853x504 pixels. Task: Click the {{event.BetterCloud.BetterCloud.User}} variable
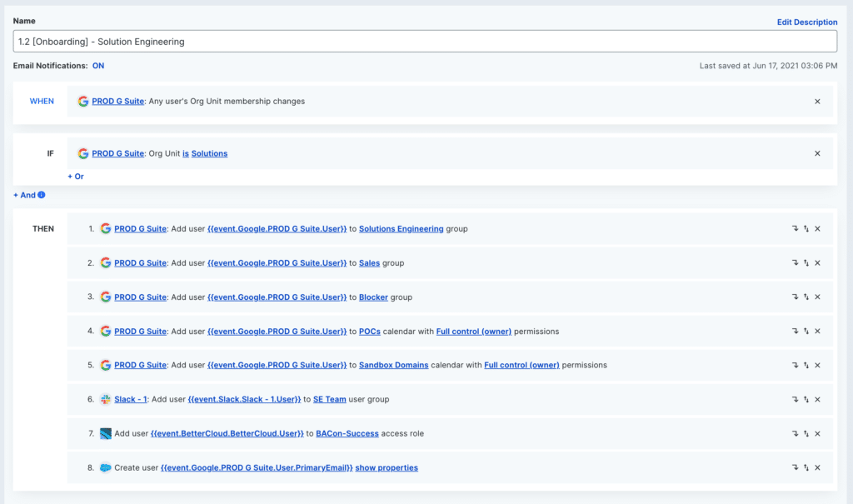[x=227, y=434]
